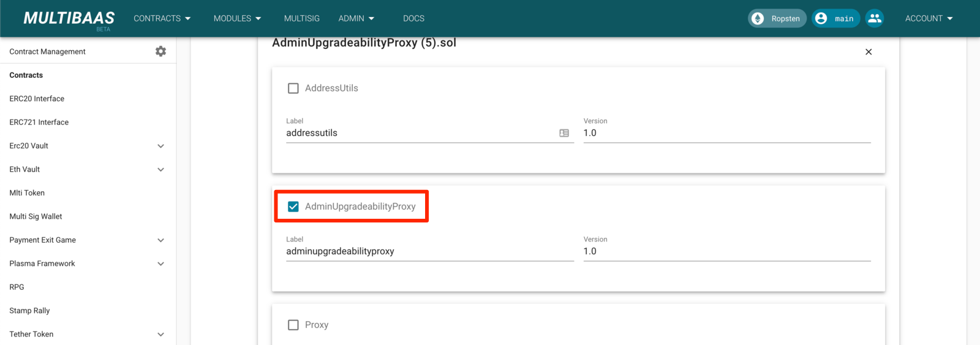Check the Proxy checkbox
980x345 pixels.
click(293, 325)
